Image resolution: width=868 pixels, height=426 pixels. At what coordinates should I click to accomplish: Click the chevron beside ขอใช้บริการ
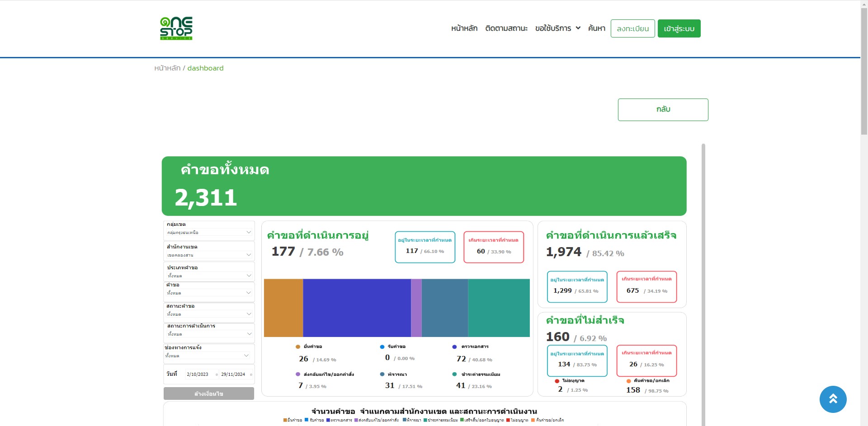tap(578, 28)
